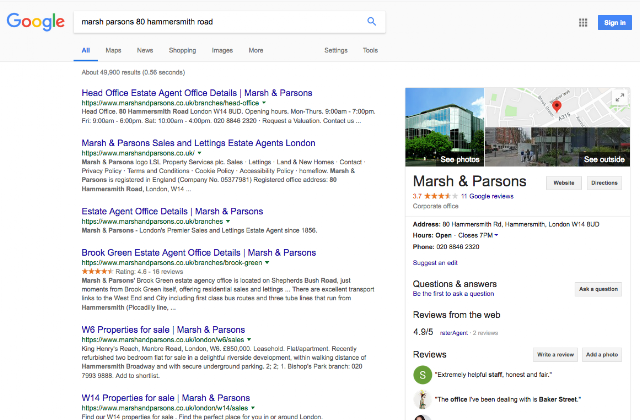Click the red map pin marker
This screenshot has height=420, width=640.
click(x=556, y=107)
